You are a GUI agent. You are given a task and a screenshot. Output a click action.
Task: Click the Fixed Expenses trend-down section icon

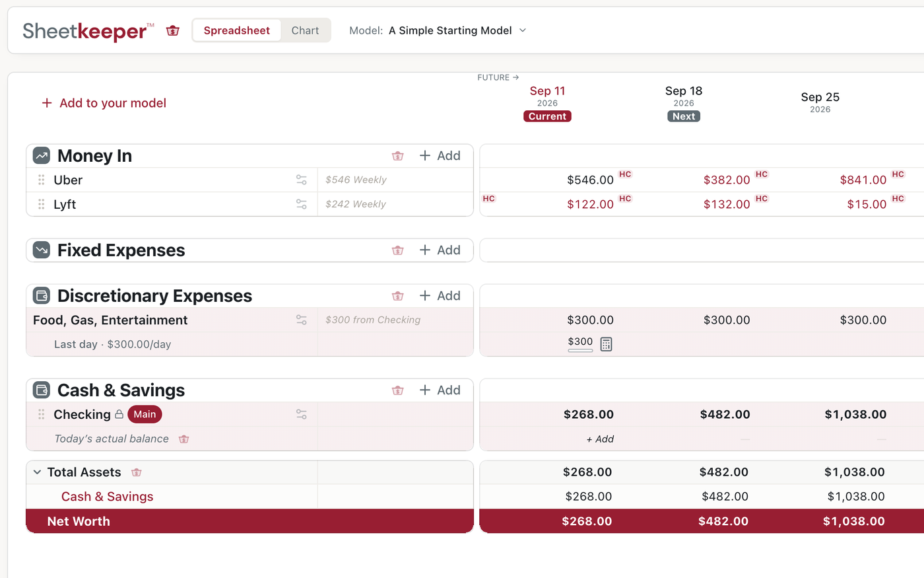pyautogui.click(x=42, y=250)
